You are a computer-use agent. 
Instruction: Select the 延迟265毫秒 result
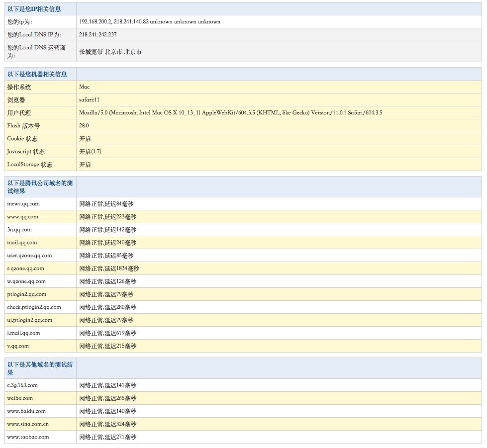120,398
